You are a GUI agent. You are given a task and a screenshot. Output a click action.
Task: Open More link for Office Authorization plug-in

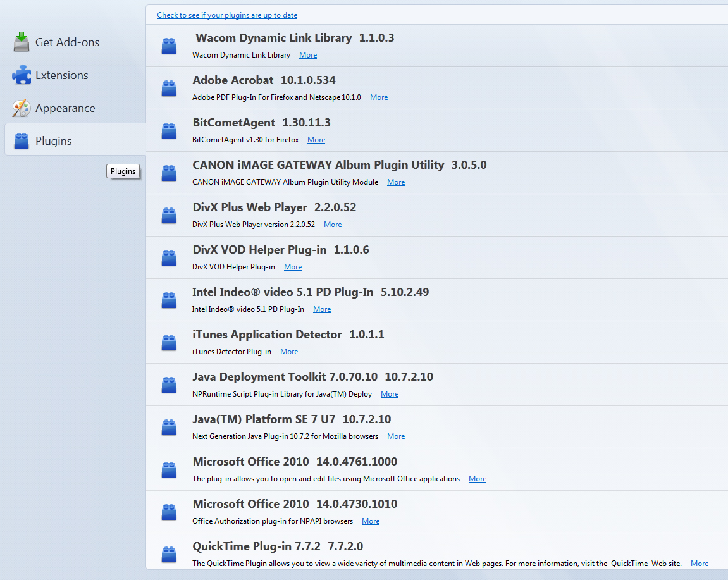(371, 521)
